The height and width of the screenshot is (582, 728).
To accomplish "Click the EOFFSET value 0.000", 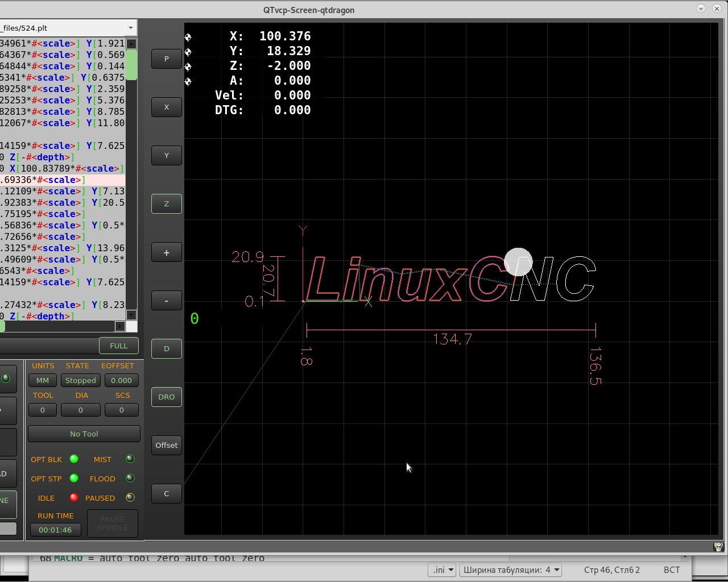I will point(121,380).
